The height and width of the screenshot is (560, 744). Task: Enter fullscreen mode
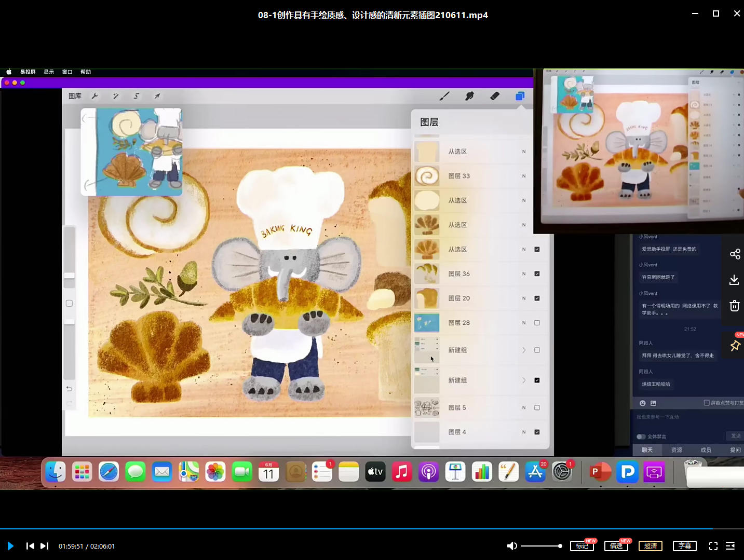coord(713,546)
